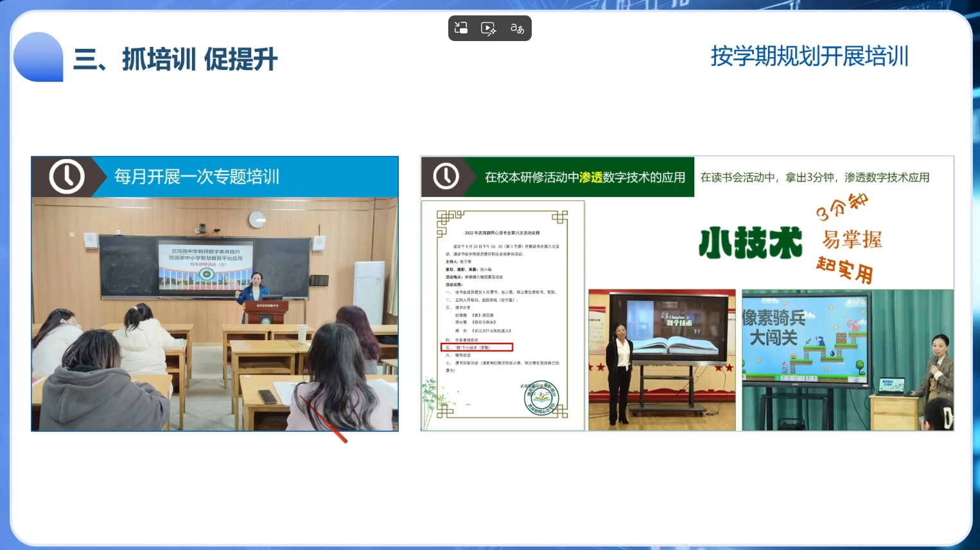Open the 像素骑兵大闯关 game photo

tap(847, 359)
